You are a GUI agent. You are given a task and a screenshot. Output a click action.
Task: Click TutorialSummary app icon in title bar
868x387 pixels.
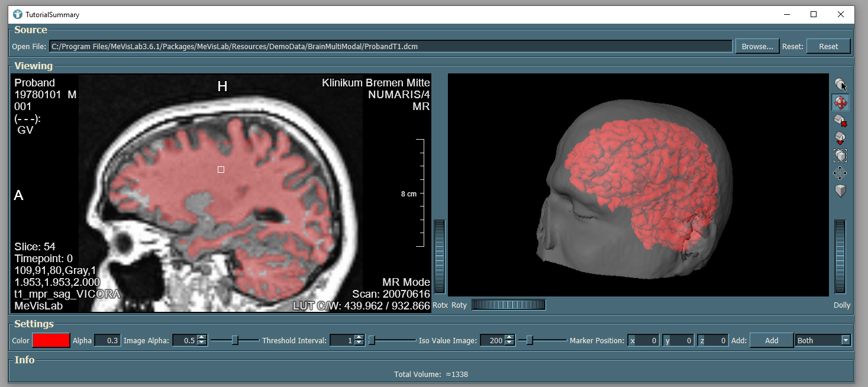tap(17, 14)
